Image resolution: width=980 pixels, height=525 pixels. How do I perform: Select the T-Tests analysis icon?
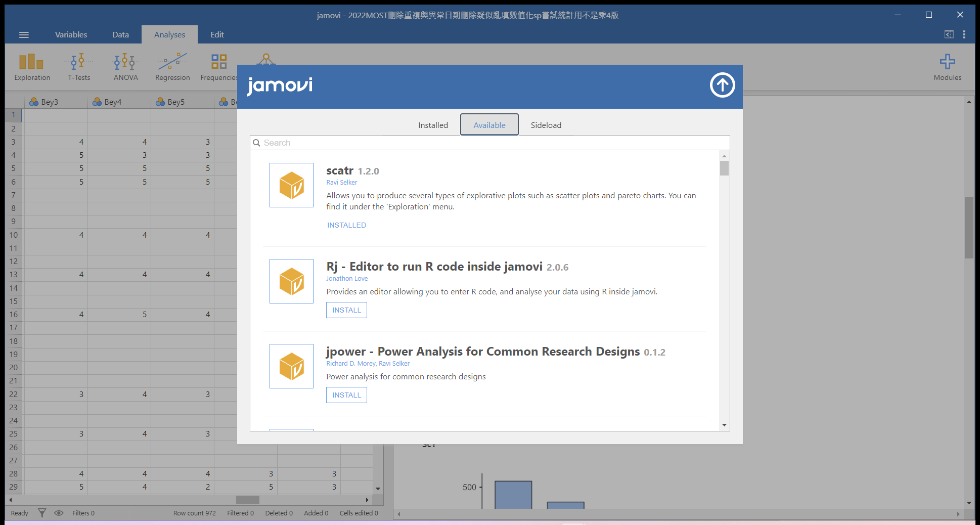pyautogui.click(x=79, y=66)
